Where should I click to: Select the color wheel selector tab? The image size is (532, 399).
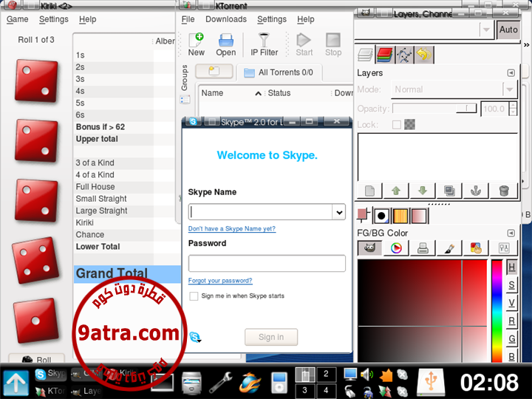[x=396, y=248]
